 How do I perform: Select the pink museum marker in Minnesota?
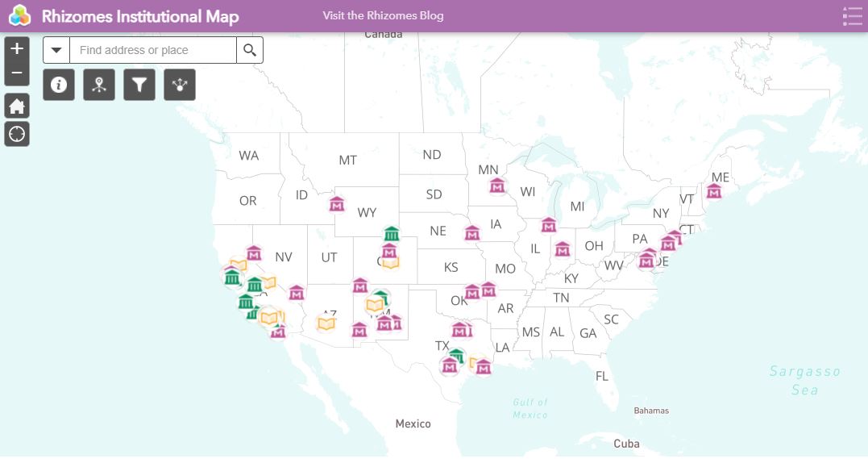pos(497,186)
